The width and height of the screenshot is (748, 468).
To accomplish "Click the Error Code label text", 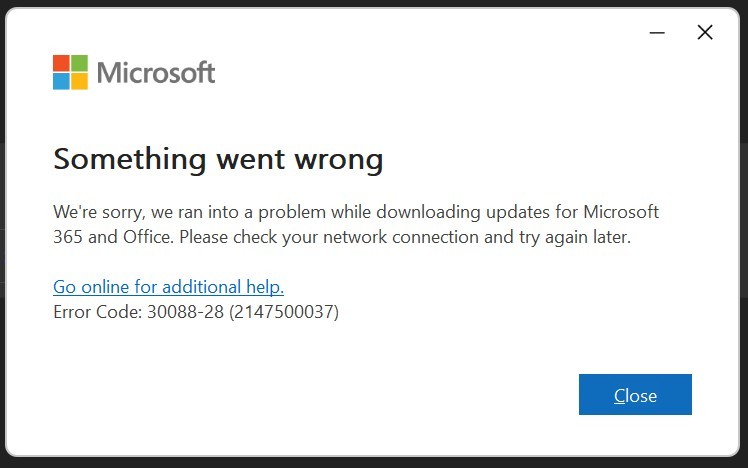I will (98, 312).
